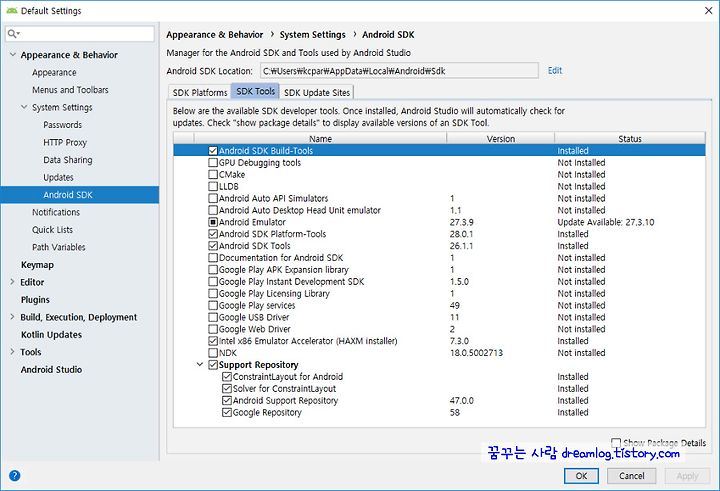Expand Build, Execution, Deployment node

point(12,317)
